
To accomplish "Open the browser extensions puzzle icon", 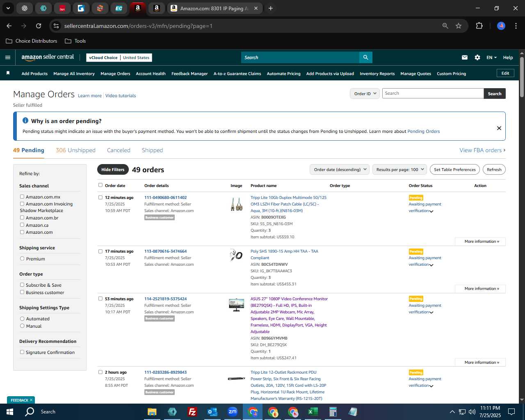I will point(479,26).
